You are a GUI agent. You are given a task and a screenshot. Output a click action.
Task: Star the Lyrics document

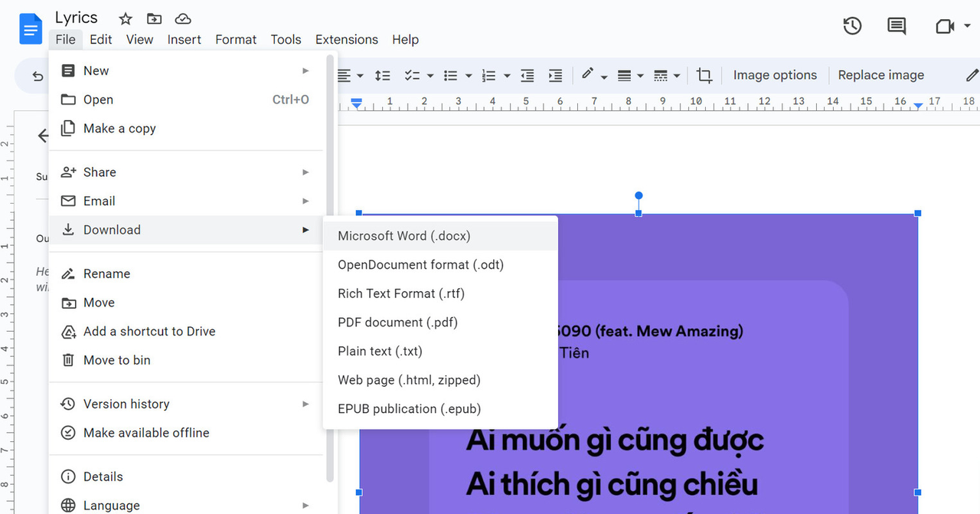pos(126,18)
